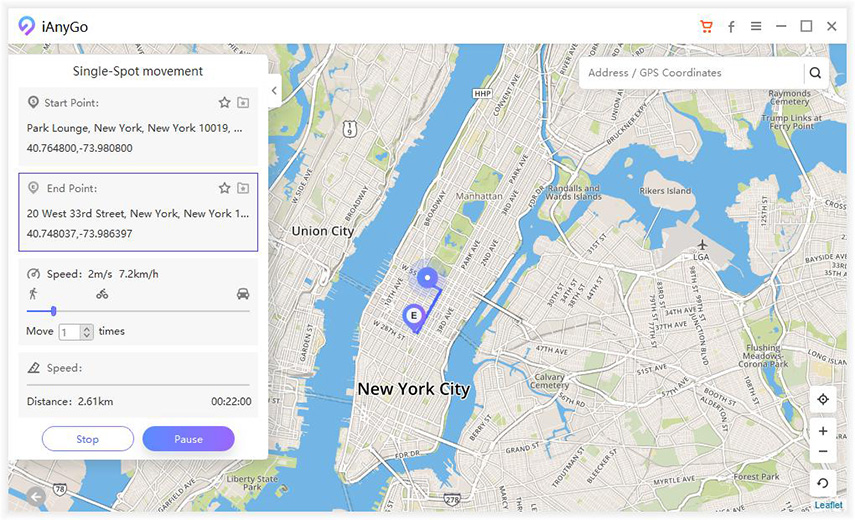Zoom out on the map

823,452
